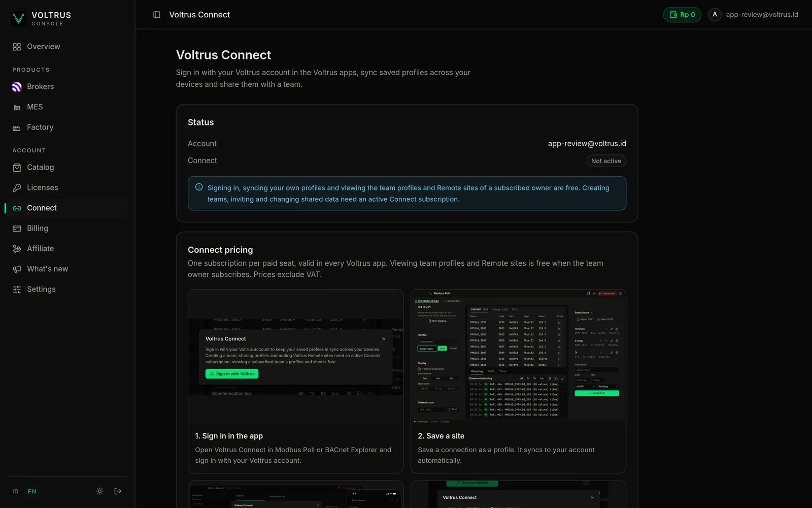This screenshot has width=812, height=508.
Task: Select Connect in the sidebar
Action: pyautogui.click(x=67, y=208)
